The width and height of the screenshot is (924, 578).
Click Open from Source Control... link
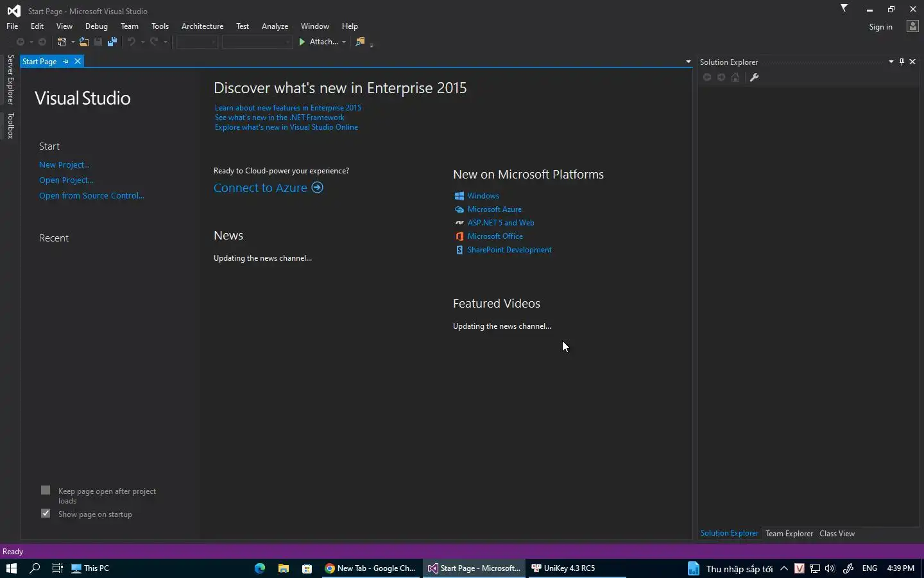coord(92,196)
